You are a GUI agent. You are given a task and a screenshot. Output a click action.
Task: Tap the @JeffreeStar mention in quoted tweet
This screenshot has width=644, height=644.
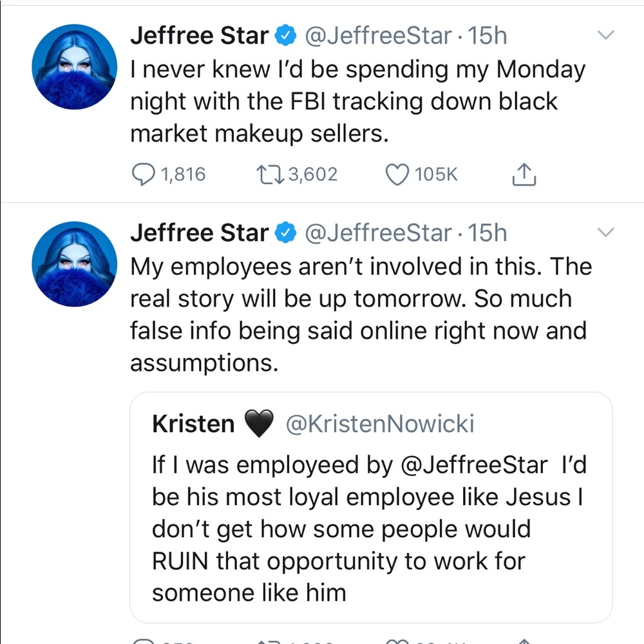475,465
